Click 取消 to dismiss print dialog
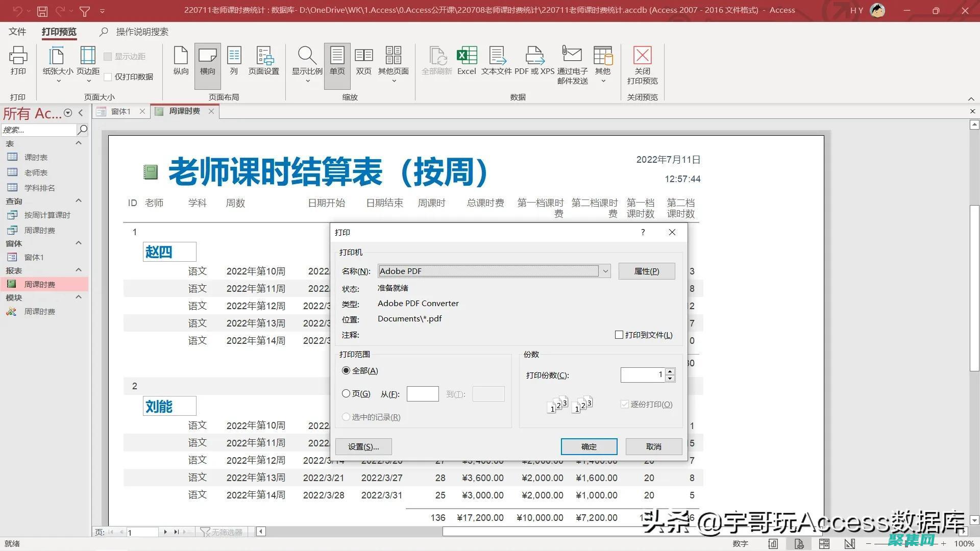Screen dimensions: 980x551 pyautogui.click(x=652, y=446)
